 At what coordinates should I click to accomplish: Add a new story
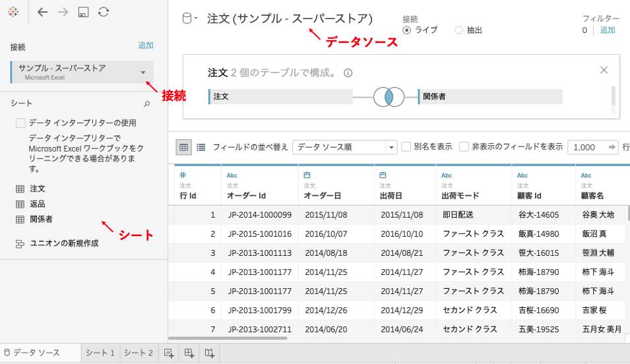pos(209,353)
